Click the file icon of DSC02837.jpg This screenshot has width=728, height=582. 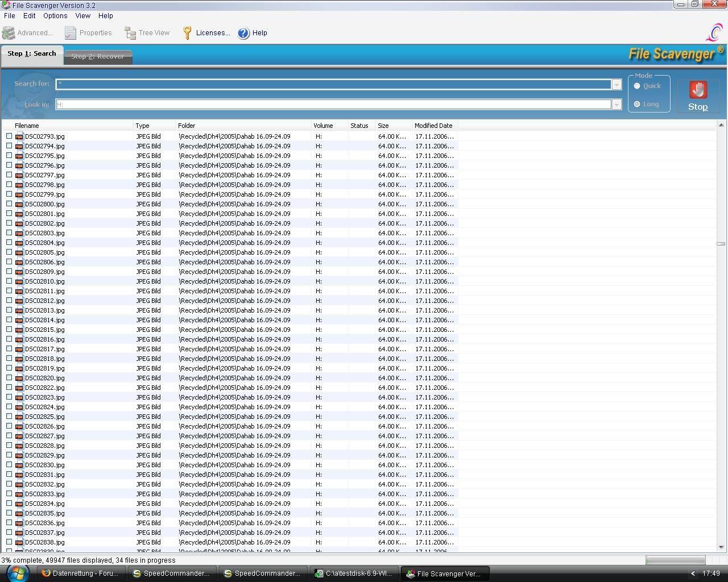click(x=19, y=533)
